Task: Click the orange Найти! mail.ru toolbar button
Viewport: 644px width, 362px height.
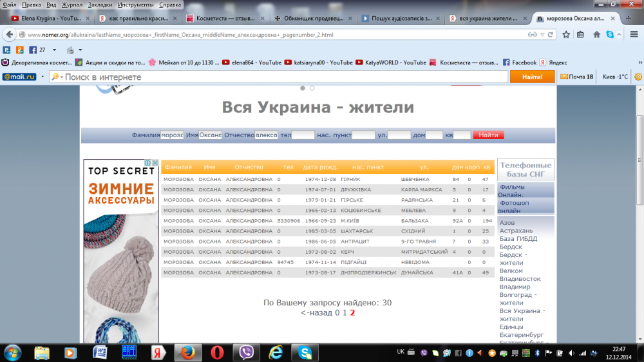Action: [x=532, y=77]
